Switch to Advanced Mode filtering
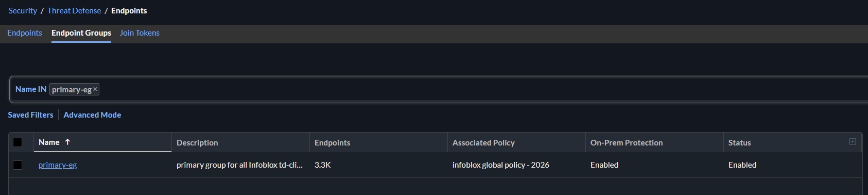 (x=92, y=115)
